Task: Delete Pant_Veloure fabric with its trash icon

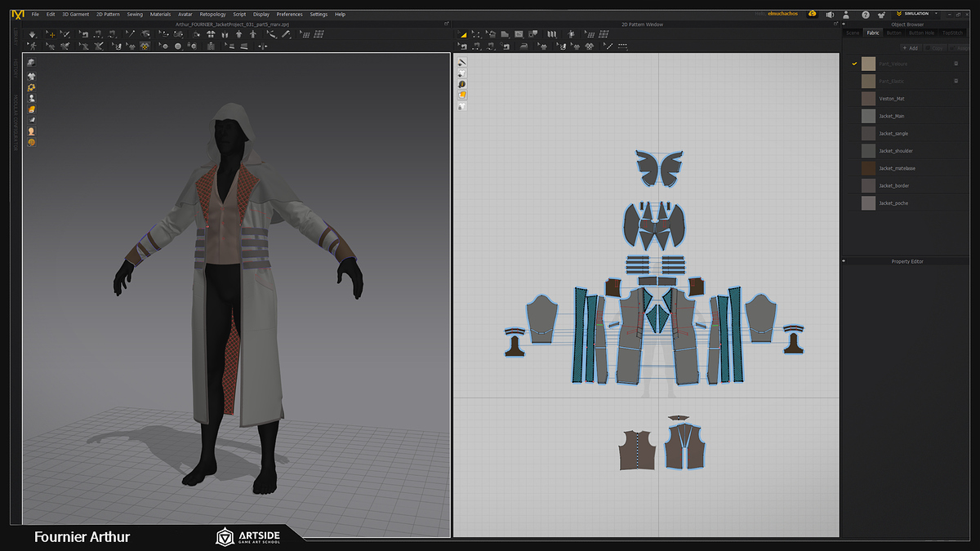Action: pyautogui.click(x=955, y=63)
